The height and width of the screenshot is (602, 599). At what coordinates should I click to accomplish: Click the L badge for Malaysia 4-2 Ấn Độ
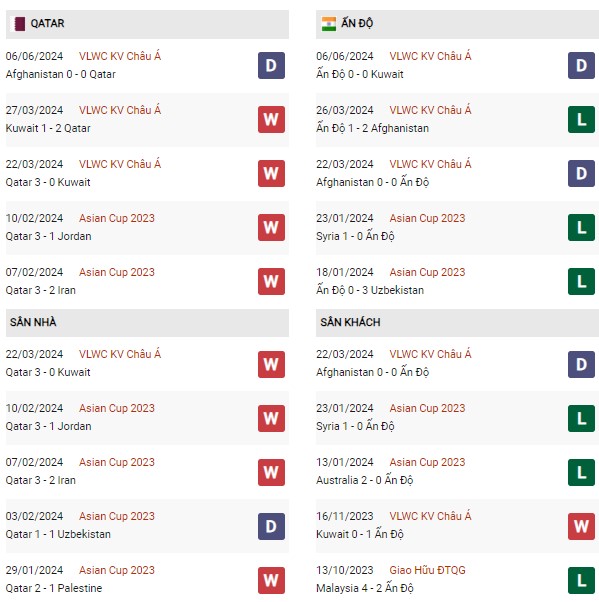click(581, 580)
